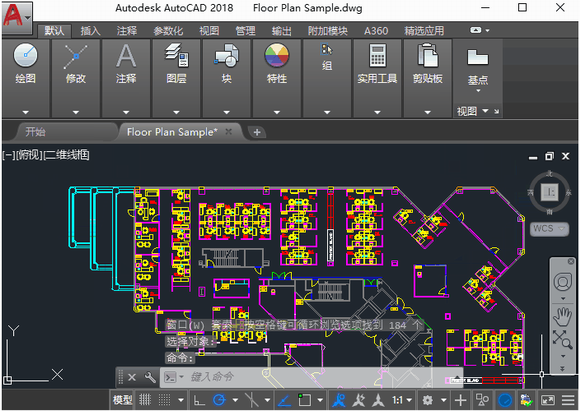Open the 图层 (Layers) panel

pyautogui.click(x=176, y=64)
